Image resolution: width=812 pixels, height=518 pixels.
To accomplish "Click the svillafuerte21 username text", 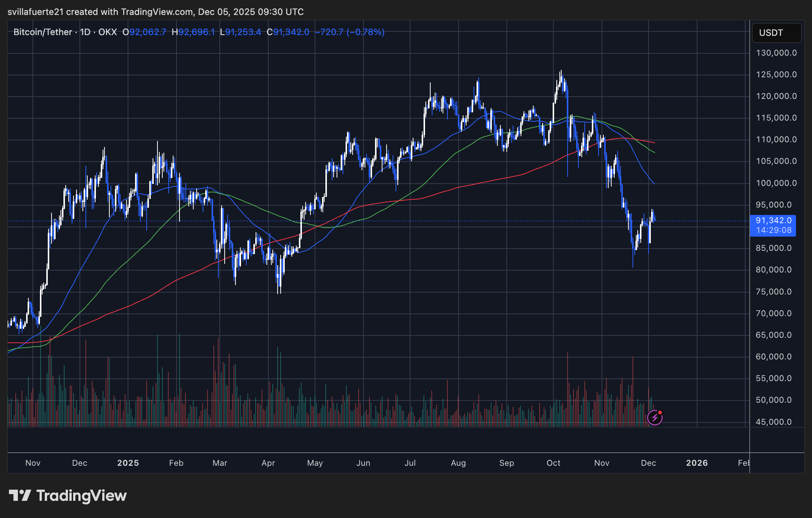I will click(35, 12).
